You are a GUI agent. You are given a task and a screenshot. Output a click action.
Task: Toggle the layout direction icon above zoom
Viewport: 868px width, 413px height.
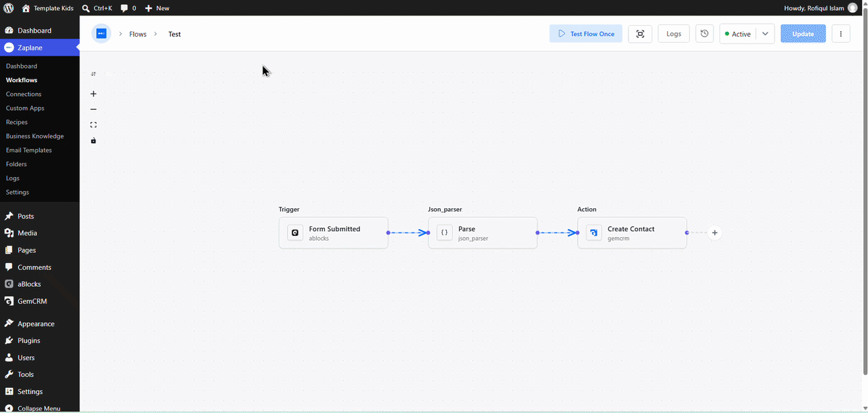pyautogui.click(x=94, y=74)
